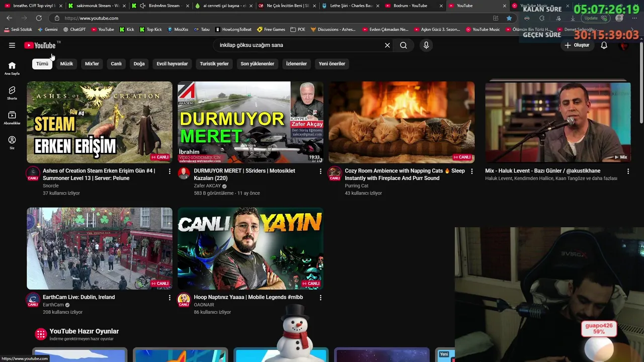644x362 pixels.
Task: Open options menu for Hoop Naptınız video
Action: click(x=320, y=298)
